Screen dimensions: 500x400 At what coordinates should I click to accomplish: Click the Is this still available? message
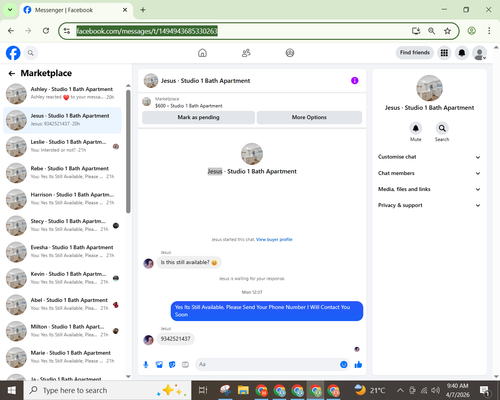pyautogui.click(x=189, y=262)
